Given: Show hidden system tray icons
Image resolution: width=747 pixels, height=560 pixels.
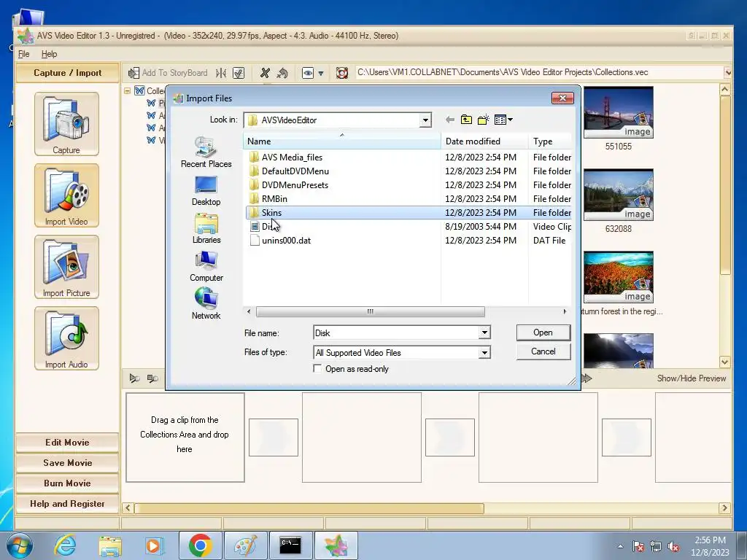Looking at the screenshot, I should (620, 546).
